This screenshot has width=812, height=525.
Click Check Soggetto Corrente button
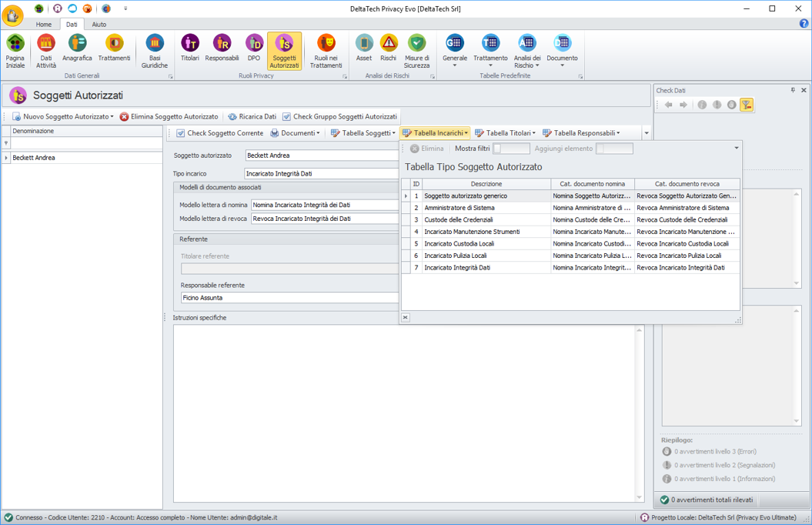(219, 133)
